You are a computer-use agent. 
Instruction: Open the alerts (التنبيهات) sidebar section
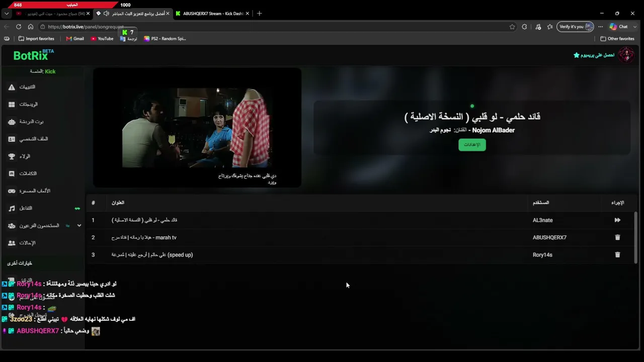click(22, 87)
